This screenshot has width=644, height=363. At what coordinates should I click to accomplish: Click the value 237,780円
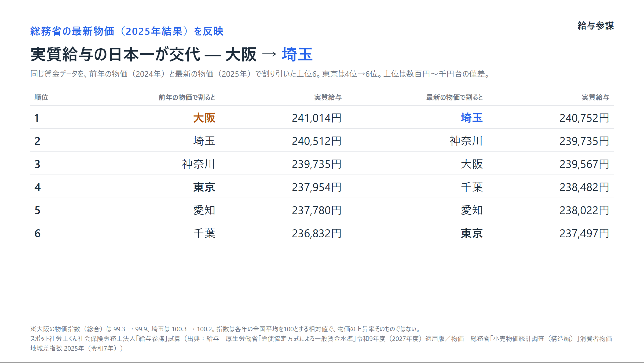(x=317, y=210)
